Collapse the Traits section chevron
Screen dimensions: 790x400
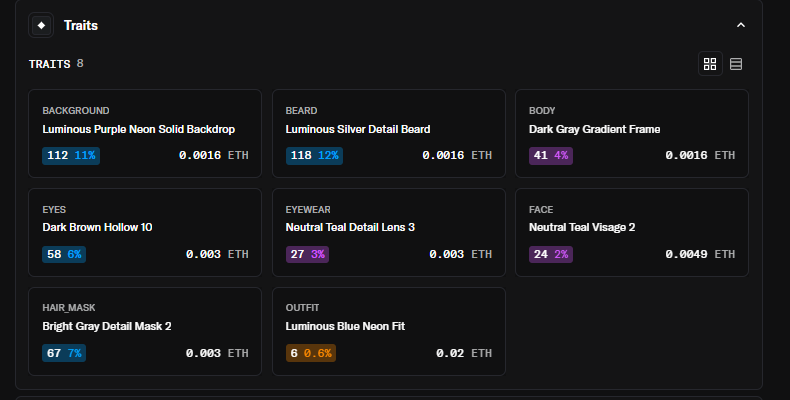click(741, 25)
